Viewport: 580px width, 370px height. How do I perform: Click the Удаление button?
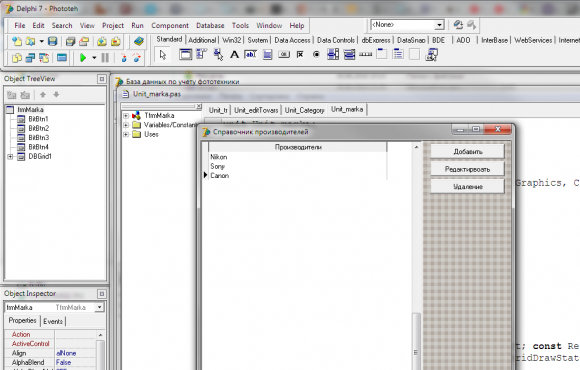click(x=468, y=186)
